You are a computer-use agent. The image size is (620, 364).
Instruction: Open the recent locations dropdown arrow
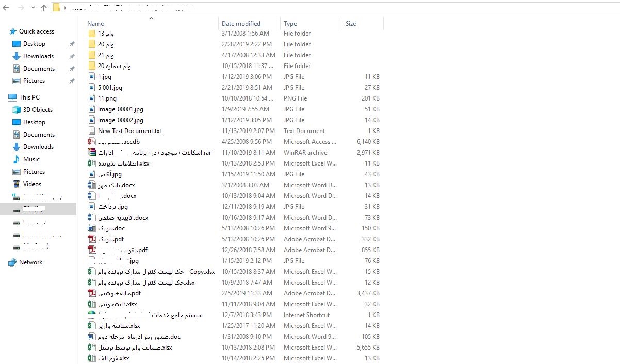[x=32, y=8]
